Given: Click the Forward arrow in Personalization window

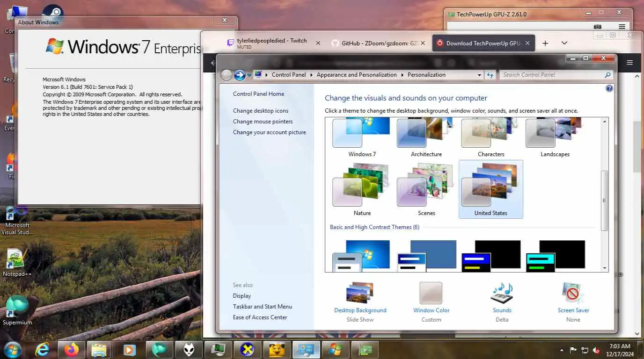Looking at the screenshot, I should [x=240, y=75].
